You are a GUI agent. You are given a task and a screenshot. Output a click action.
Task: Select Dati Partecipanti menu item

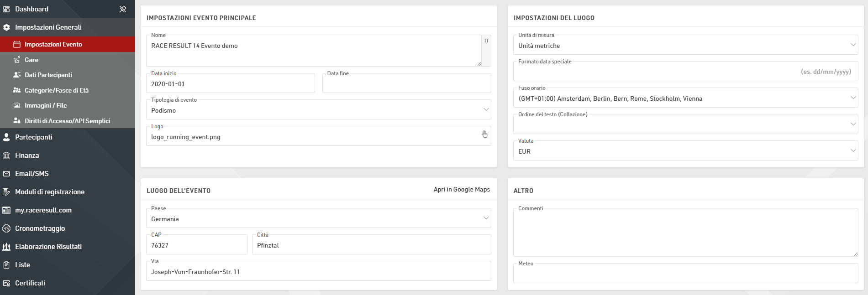[x=48, y=75]
